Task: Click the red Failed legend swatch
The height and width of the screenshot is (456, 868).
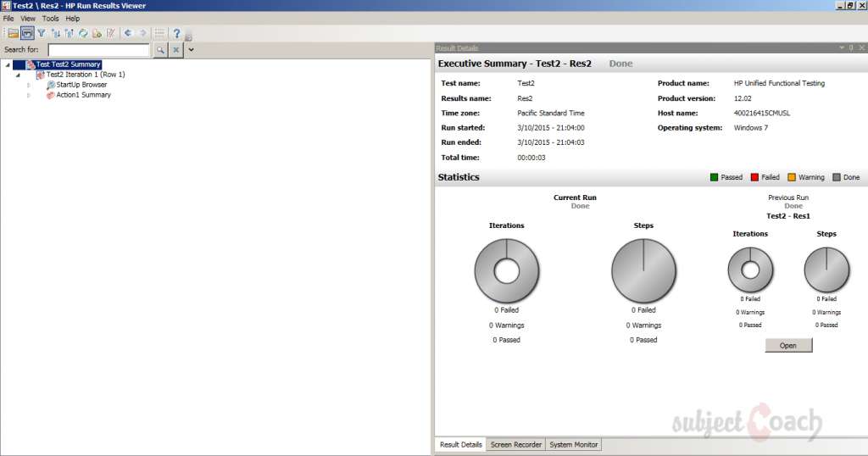Action: click(x=754, y=177)
